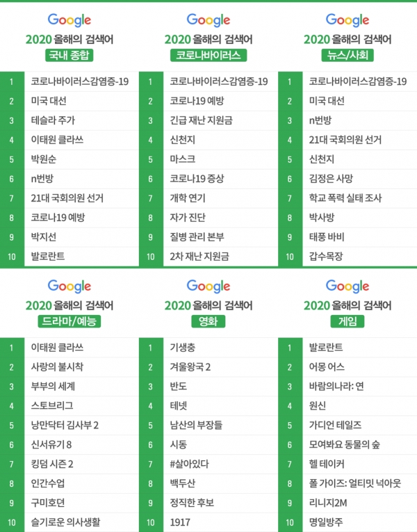Screen dimensions: 417x532
Task: Click the Google logo above 국내 종합
Action: (x=69, y=20)
